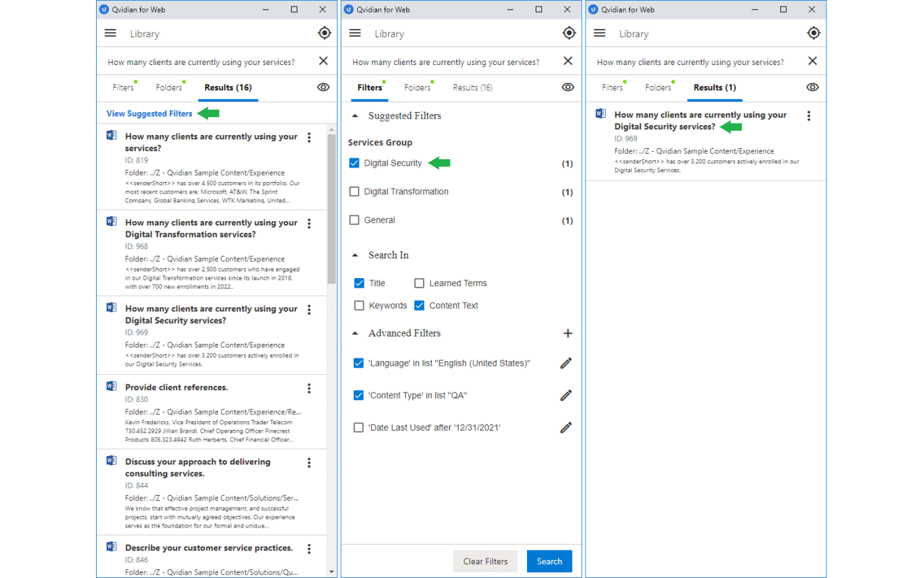Collapse Advanced Filters section
Image resolution: width=924 pixels, height=578 pixels.
[354, 333]
